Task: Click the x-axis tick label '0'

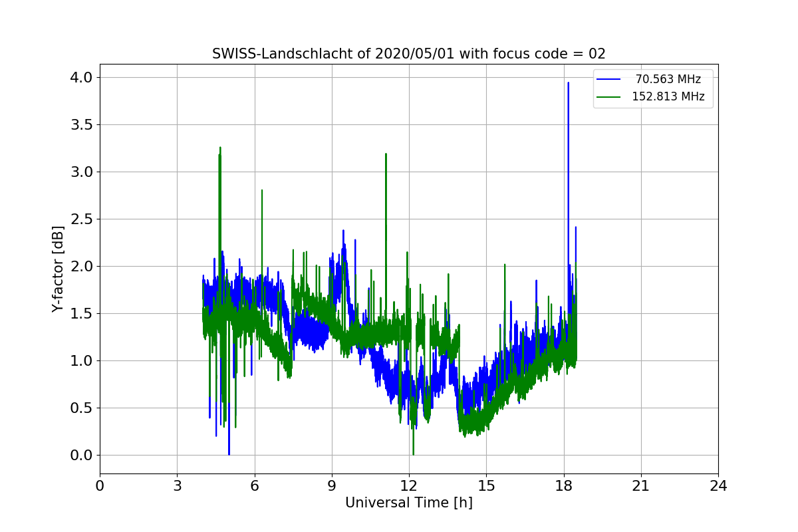Action: tap(100, 485)
